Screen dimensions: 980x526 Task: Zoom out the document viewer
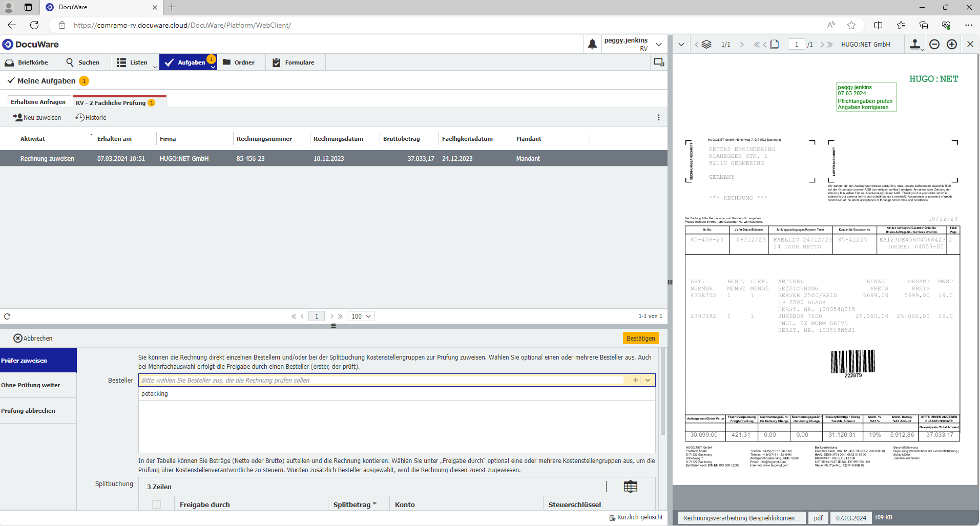934,45
